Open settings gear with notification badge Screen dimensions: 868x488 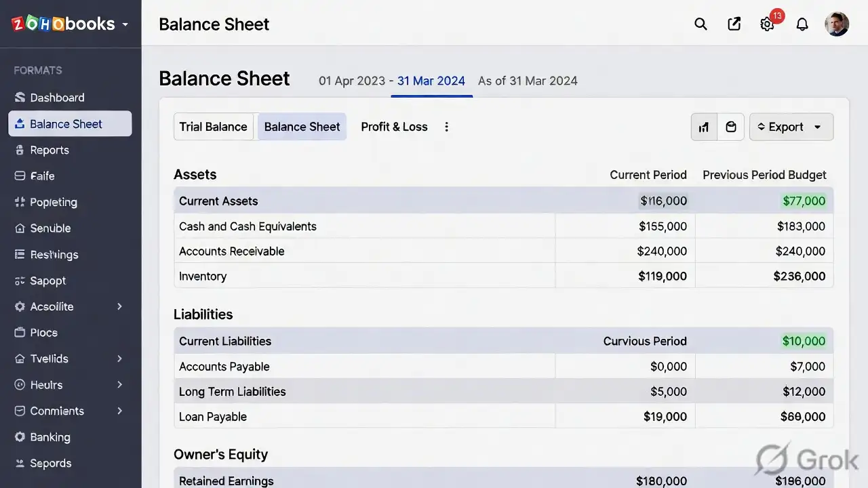click(x=767, y=24)
